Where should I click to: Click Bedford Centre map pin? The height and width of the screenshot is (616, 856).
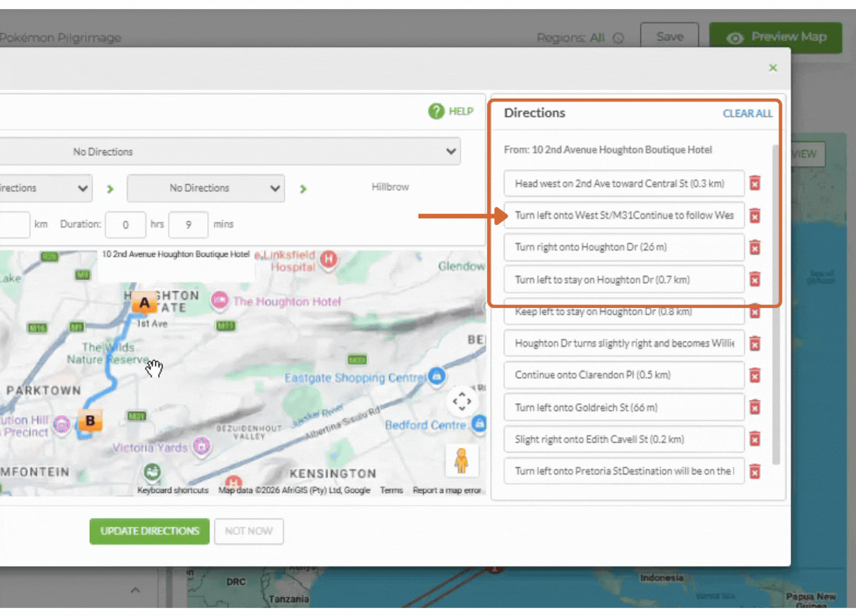[479, 423]
